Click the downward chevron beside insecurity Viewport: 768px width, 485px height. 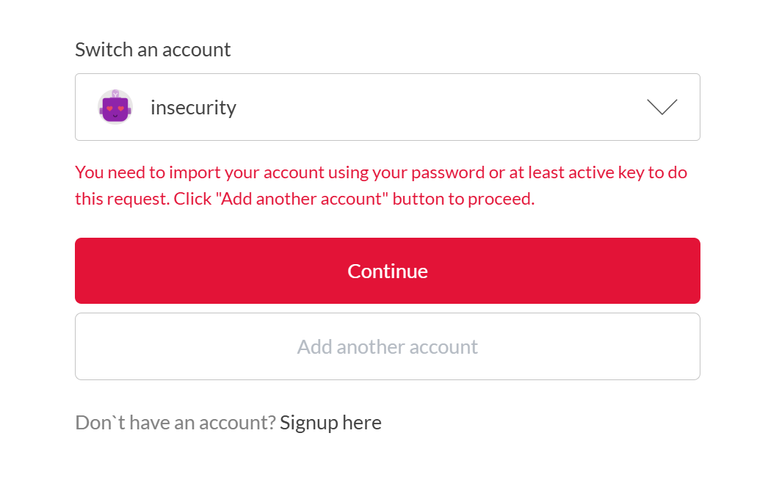pos(662,107)
